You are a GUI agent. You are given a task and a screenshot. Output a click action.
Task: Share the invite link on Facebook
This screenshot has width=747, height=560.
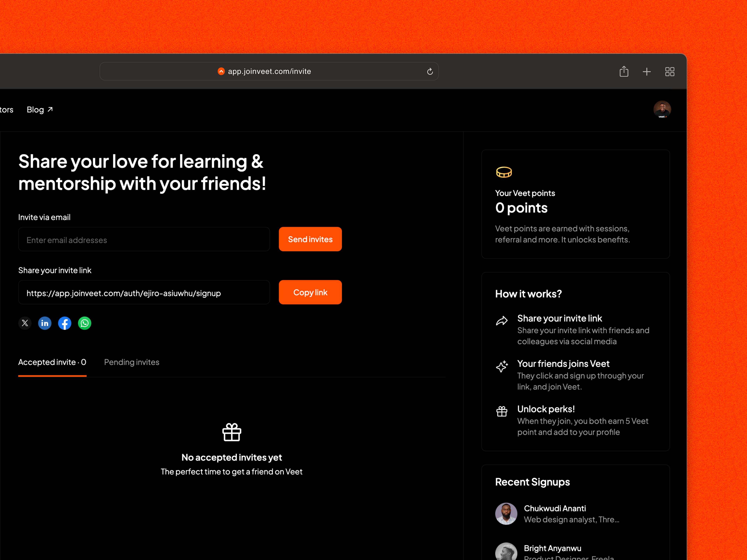click(x=65, y=323)
